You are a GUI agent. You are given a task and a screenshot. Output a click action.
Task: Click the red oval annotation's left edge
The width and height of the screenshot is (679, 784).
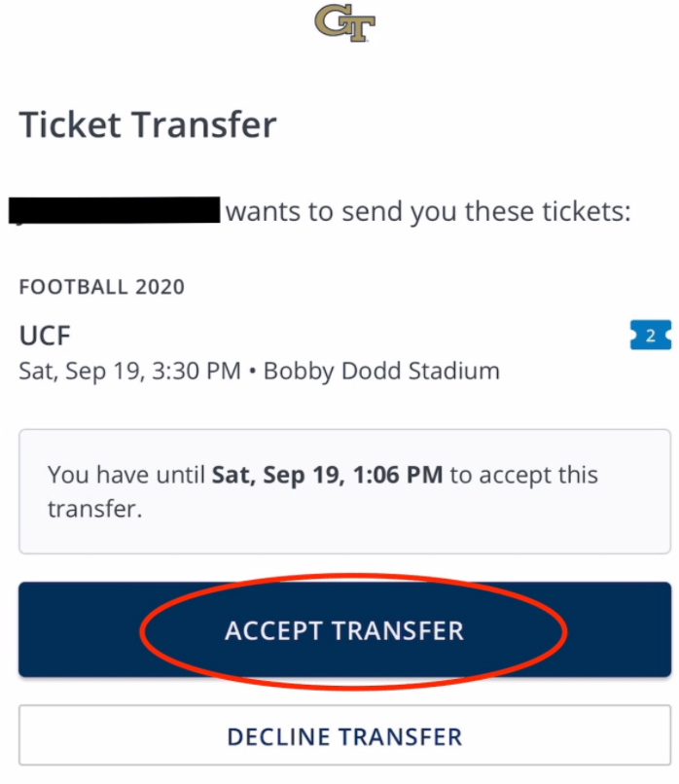point(142,632)
